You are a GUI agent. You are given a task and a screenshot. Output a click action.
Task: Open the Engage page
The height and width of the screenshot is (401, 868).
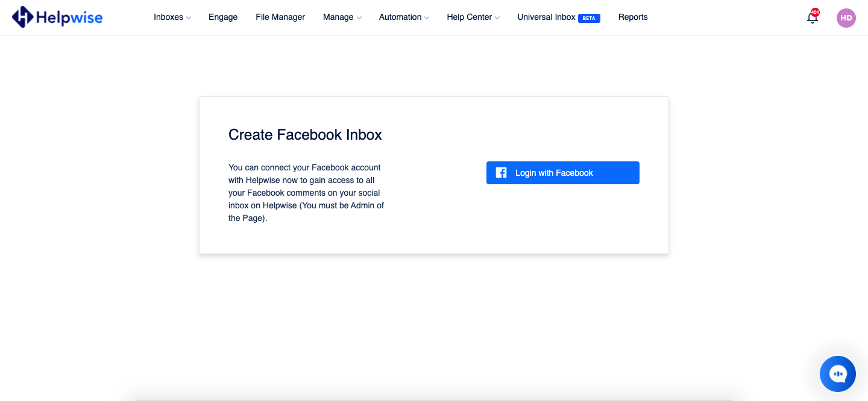tap(223, 17)
